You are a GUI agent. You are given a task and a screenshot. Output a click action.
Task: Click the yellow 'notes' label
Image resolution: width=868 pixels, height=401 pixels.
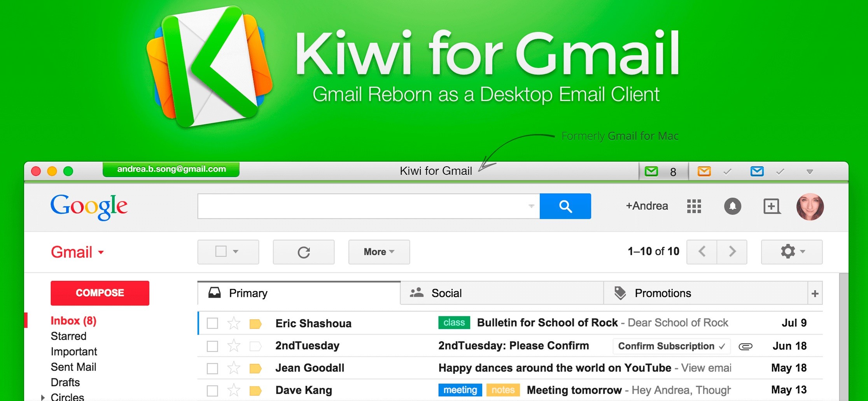(503, 390)
